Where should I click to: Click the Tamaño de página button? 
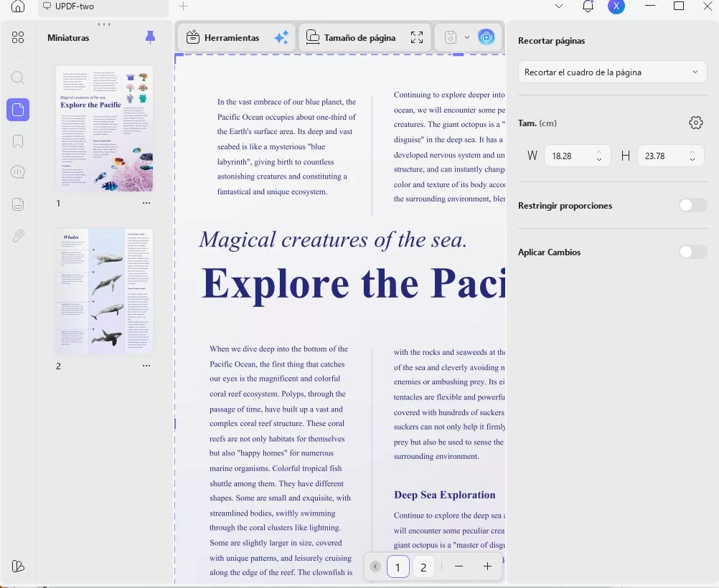point(351,37)
